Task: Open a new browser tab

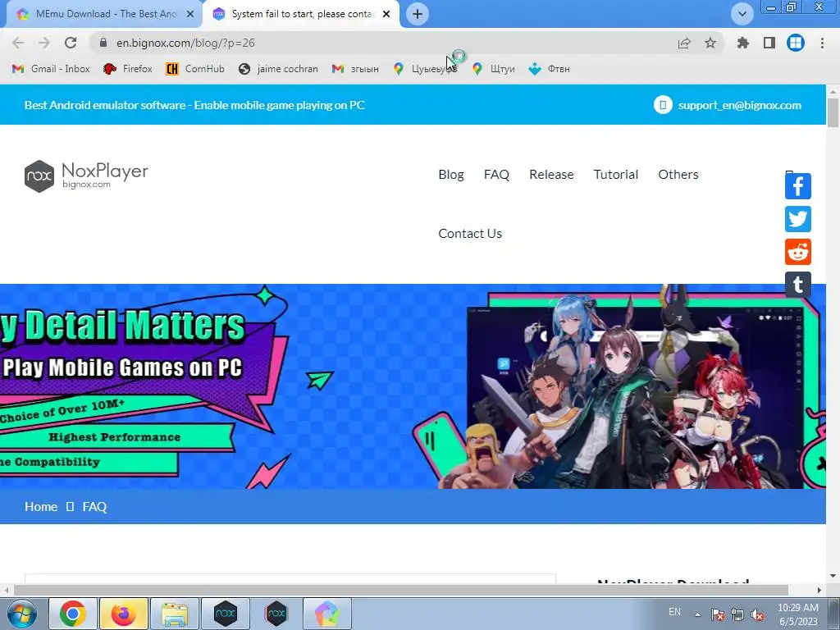Action: pyautogui.click(x=418, y=14)
